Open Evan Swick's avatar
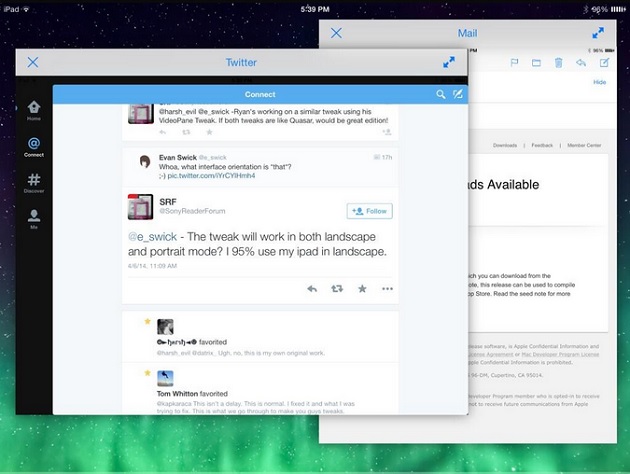The width and height of the screenshot is (630, 474). coord(145,161)
